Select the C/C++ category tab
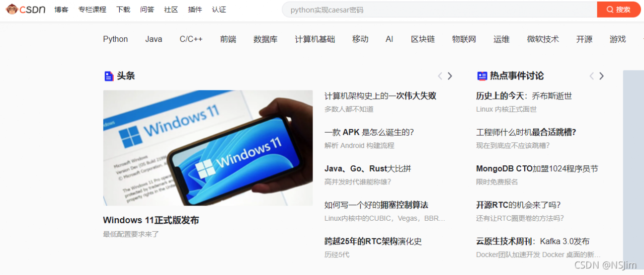The height and width of the screenshot is (275, 644). (x=191, y=39)
